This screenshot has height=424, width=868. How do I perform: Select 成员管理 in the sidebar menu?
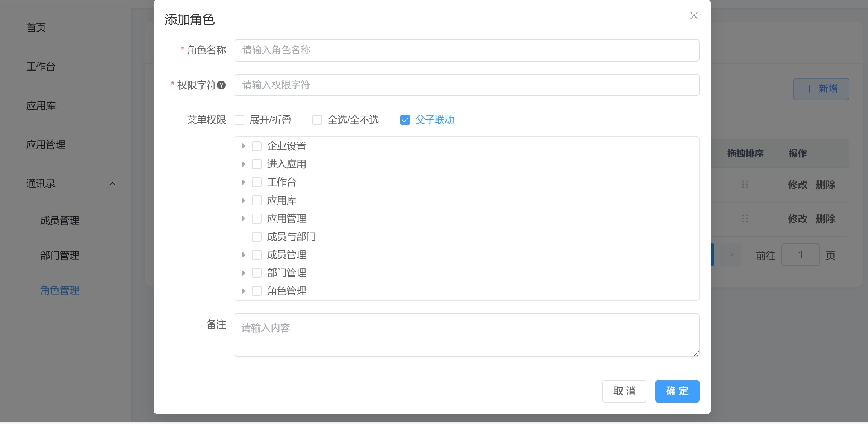click(60, 220)
